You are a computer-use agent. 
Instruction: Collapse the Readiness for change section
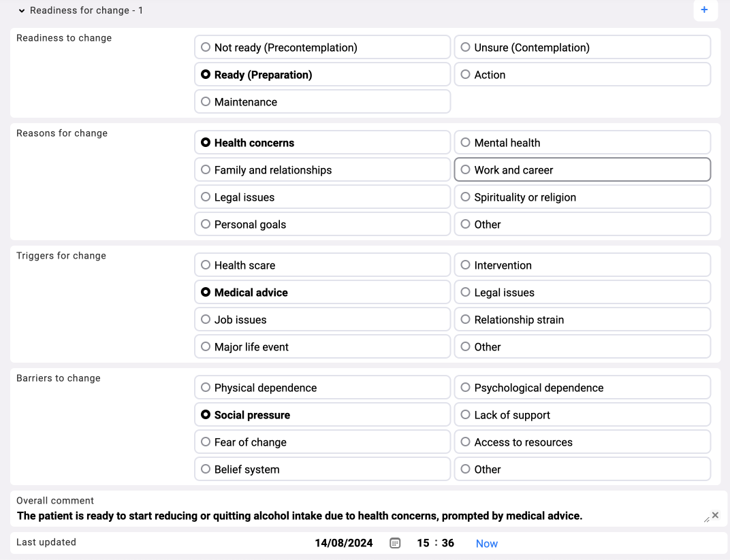[x=22, y=11]
